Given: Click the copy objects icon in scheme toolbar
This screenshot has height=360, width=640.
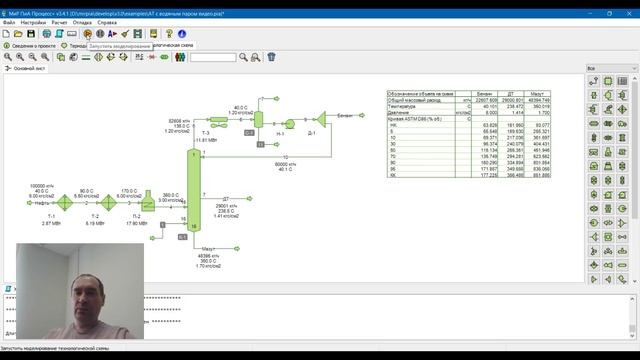Looking at the screenshot, I should [61, 57].
